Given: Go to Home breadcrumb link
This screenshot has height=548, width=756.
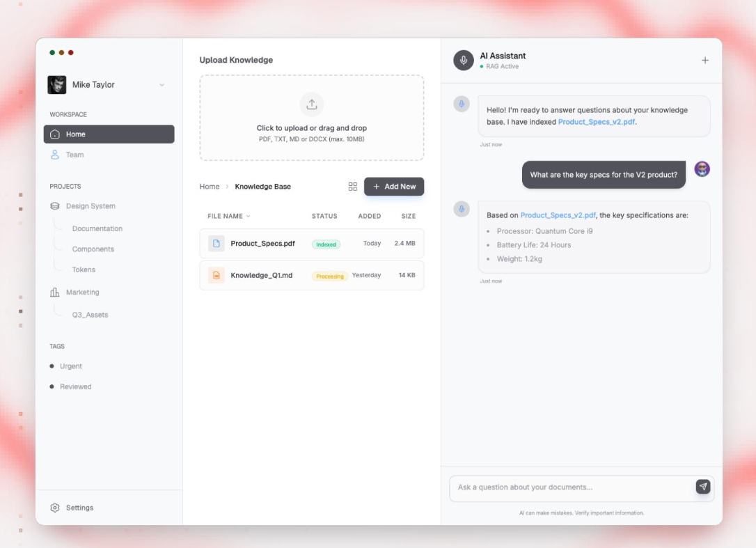Looking at the screenshot, I should 210,187.
